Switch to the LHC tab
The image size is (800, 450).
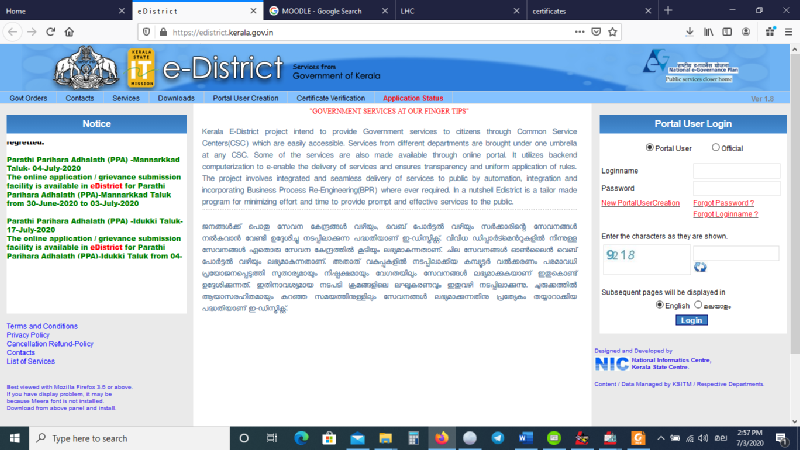pos(461,10)
